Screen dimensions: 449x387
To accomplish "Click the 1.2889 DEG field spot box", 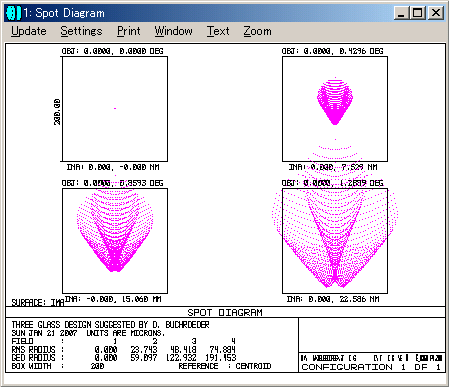I will [x=335, y=241].
